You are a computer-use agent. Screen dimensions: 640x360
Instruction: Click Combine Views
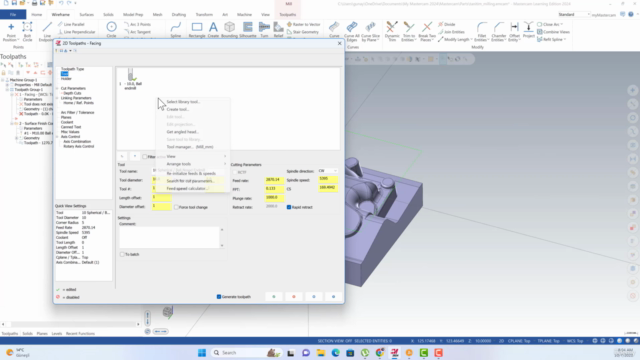coord(553,32)
